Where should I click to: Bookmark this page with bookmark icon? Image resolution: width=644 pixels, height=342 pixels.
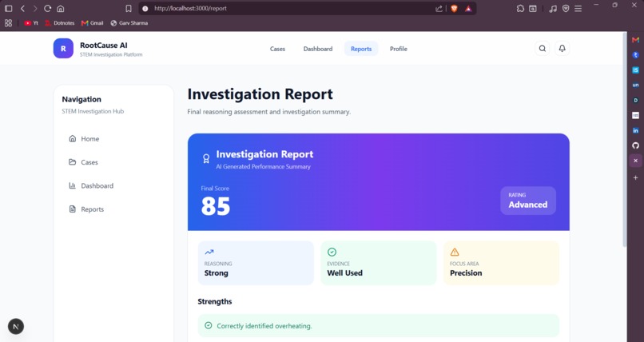click(129, 8)
